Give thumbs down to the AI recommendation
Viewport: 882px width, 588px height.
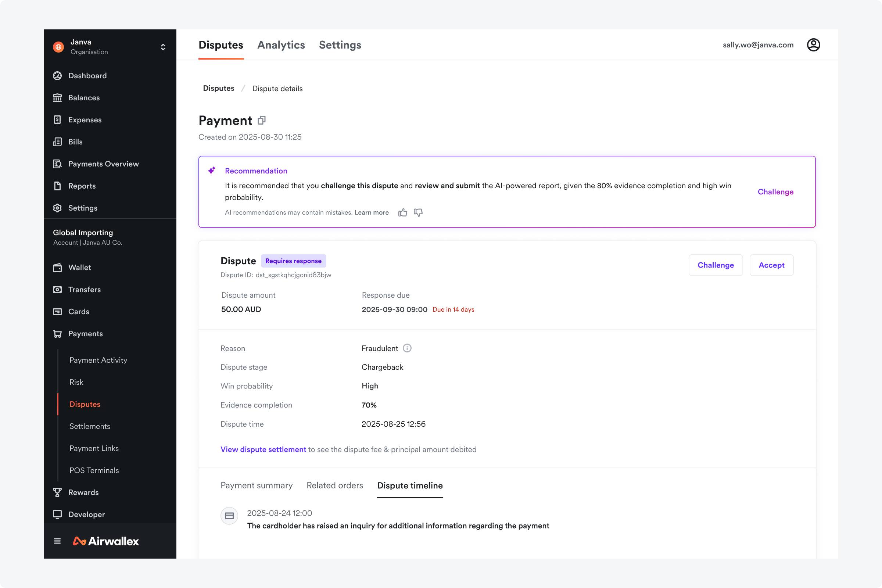click(418, 212)
